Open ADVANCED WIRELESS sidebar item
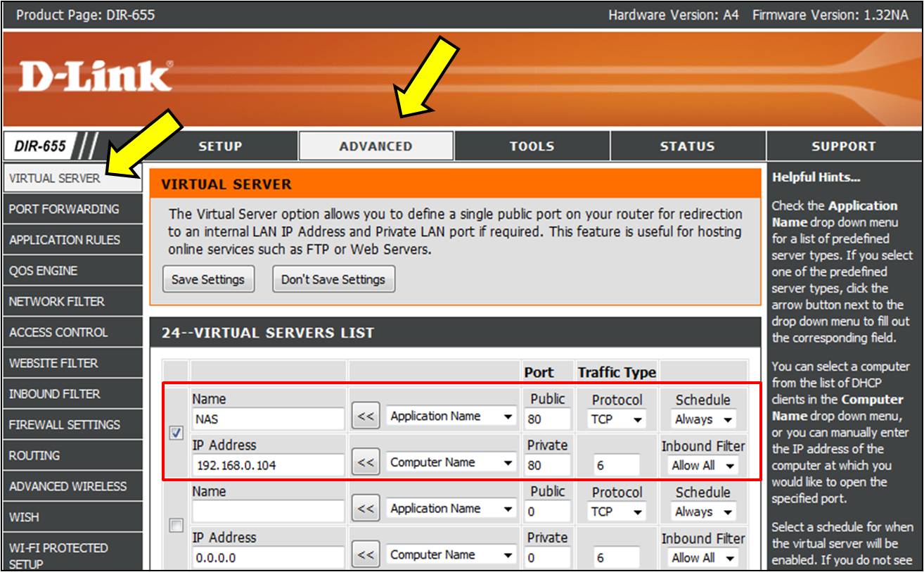924x572 pixels. point(72,486)
